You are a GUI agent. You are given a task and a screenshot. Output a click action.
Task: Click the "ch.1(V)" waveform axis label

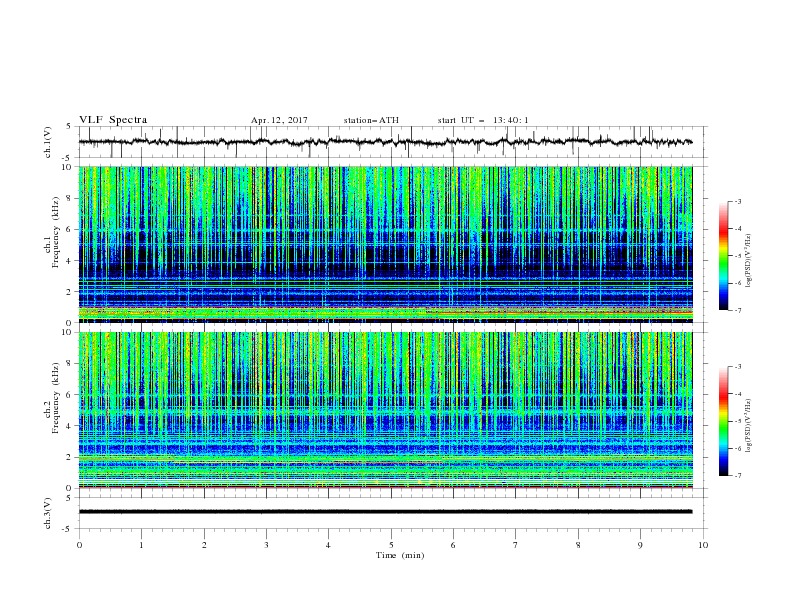pos(48,142)
